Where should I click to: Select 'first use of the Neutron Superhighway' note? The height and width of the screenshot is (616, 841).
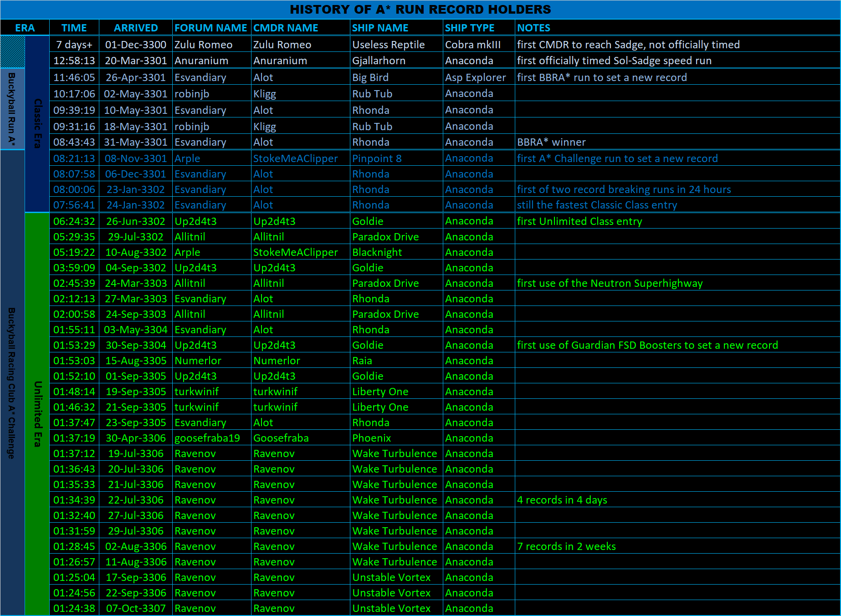(610, 283)
